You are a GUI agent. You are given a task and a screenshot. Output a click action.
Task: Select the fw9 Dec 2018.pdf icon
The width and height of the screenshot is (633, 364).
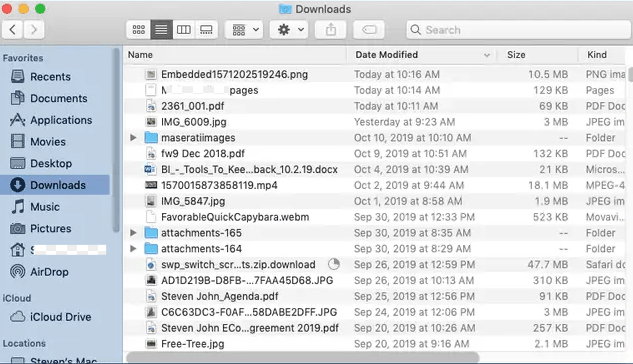point(151,153)
